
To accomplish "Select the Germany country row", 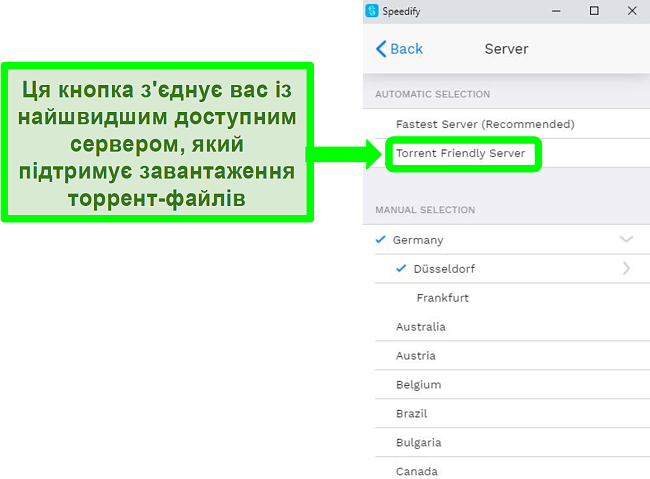I will coord(507,240).
